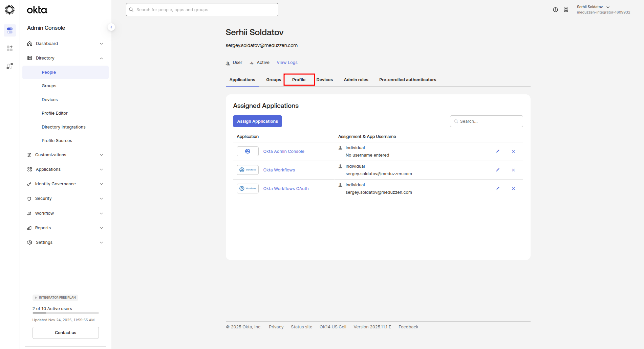The height and width of the screenshot is (349, 644).
Task: Edit Okta Workflows OAuth assignment pencil icon
Action: coord(498,189)
